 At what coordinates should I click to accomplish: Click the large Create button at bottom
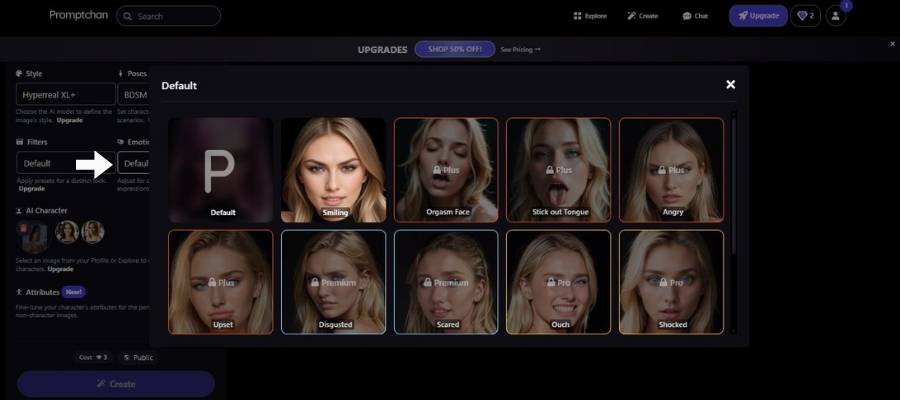coord(116,384)
